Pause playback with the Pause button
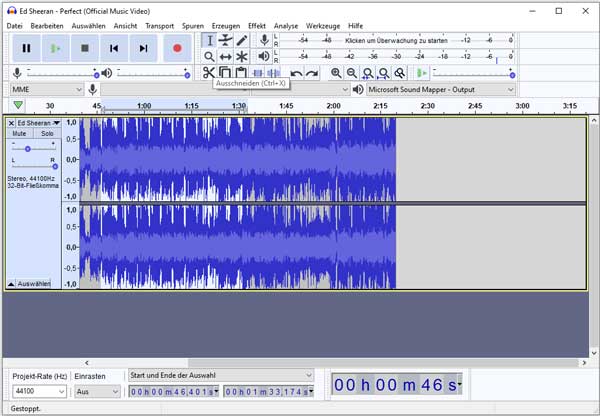The image size is (600, 416). [26, 48]
